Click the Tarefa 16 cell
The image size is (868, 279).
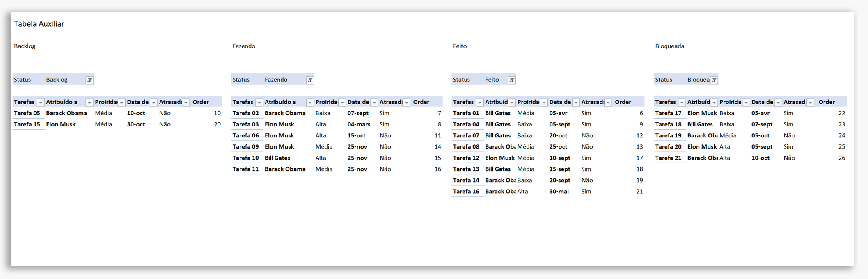tap(466, 192)
